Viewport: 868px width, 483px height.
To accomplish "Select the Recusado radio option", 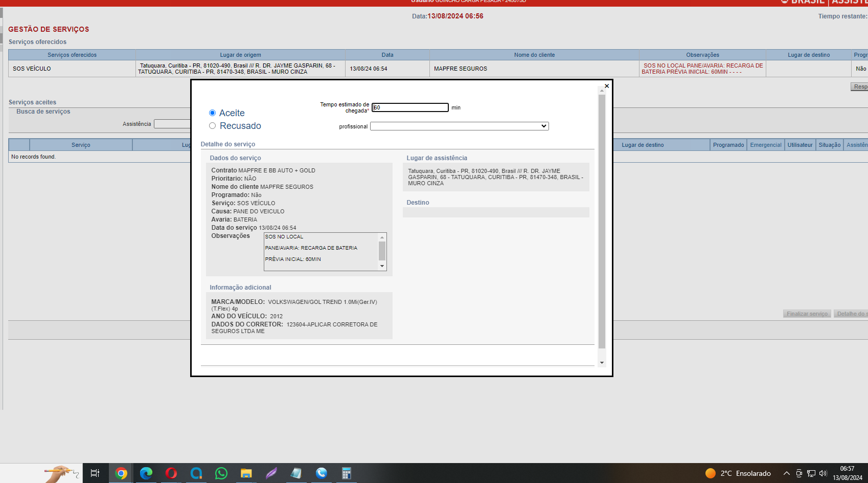I will tap(212, 126).
